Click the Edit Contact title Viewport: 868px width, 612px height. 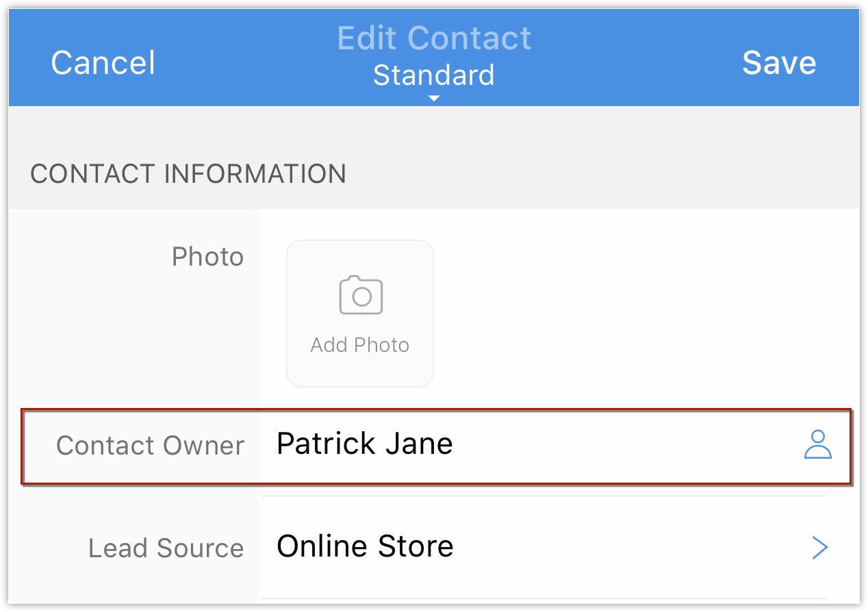(434, 38)
